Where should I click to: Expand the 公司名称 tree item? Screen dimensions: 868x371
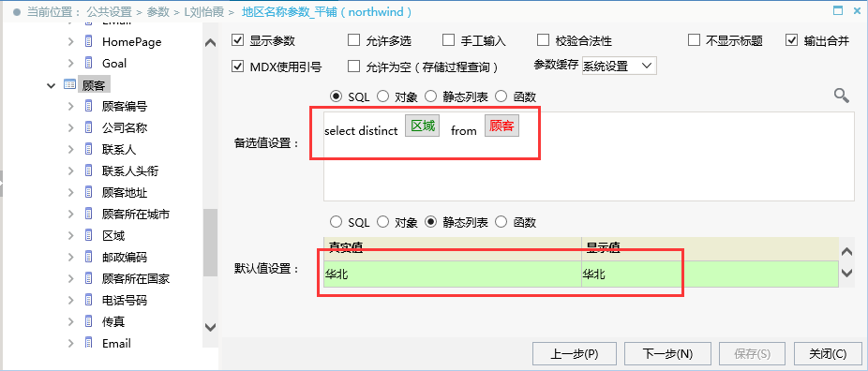point(71,127)
